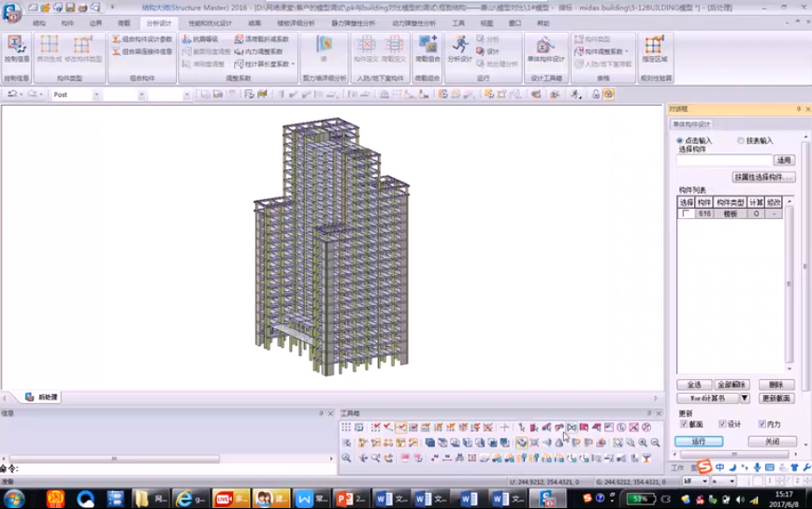
Task: Tick the checkbox for member 616 row
Action: (686, 213)
